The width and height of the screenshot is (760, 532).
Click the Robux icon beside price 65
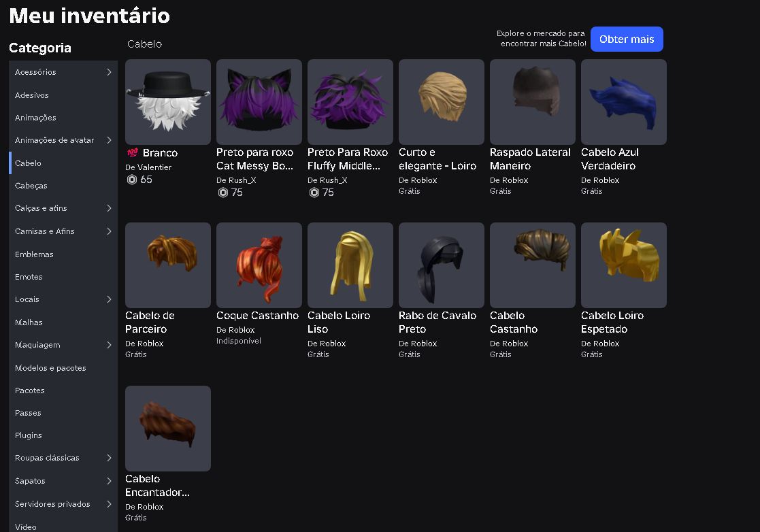(131, 180)
